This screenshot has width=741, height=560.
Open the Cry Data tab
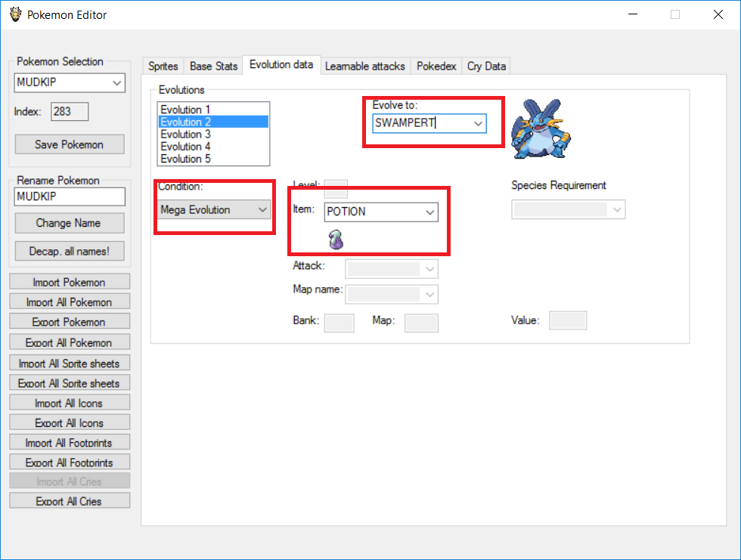pos(486,66)
